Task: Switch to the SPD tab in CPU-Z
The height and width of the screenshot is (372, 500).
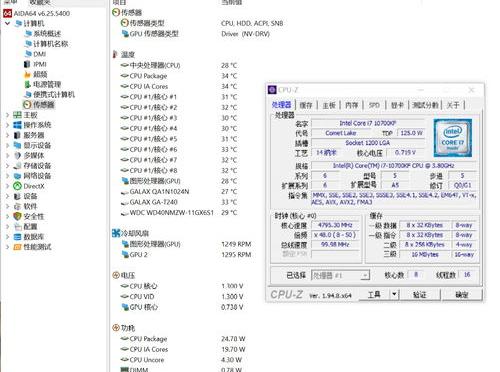Action: coord(374,105)
